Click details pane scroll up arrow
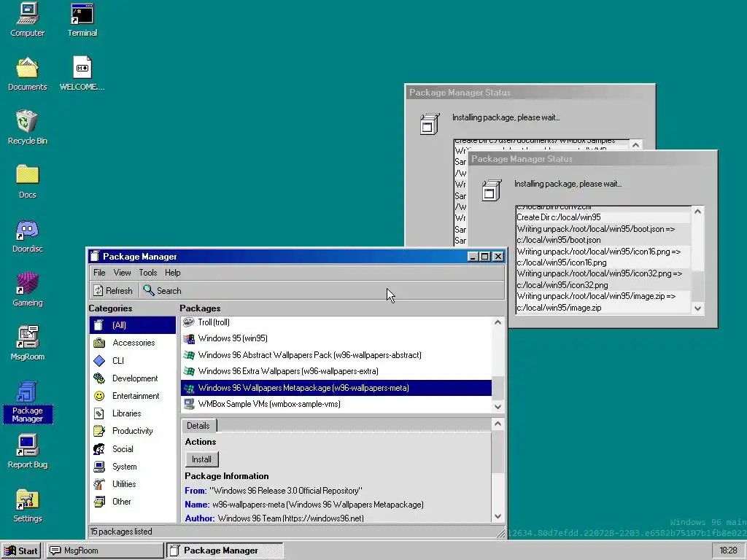The width and height of the screenshot is (747, 560). coord(498,424)
